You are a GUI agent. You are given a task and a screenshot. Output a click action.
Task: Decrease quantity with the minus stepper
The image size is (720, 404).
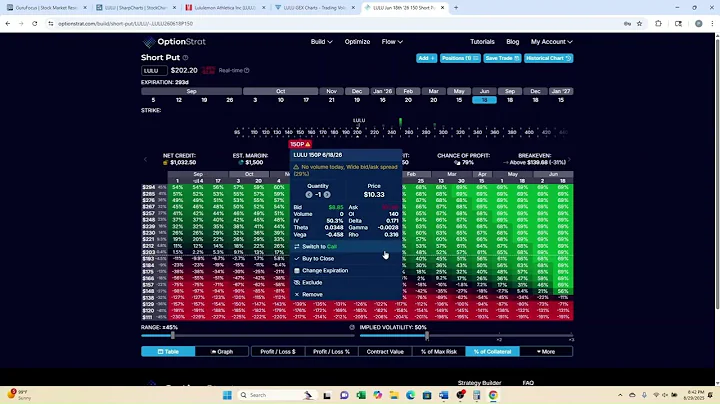point(309,195)
